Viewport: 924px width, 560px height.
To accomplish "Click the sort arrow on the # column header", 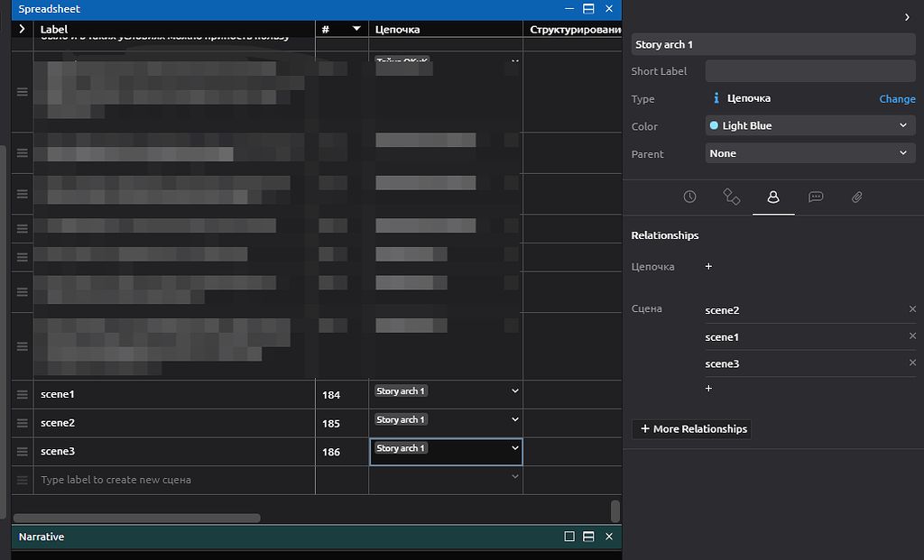I will tap(356, 28).
